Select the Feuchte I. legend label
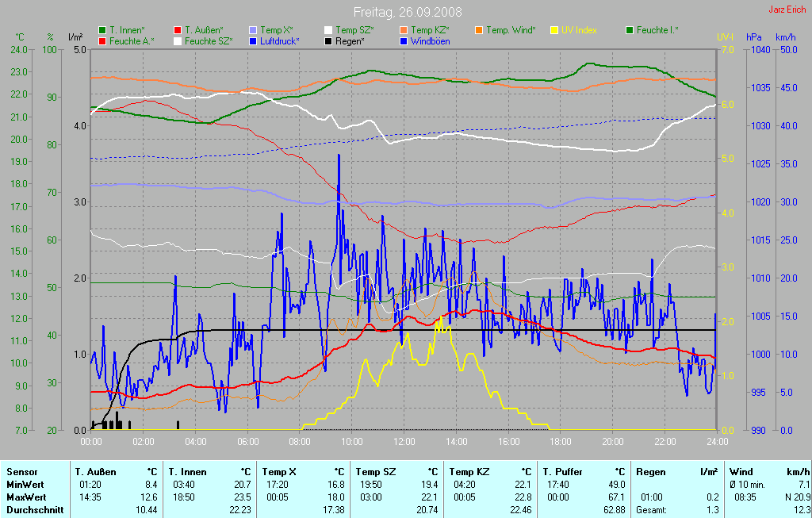 (x=658, y=30)
